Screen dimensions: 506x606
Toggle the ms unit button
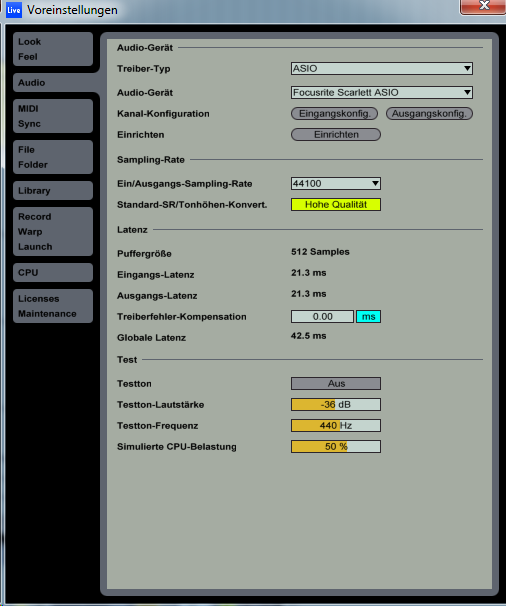pyautogui.click(x=368, y=317)
